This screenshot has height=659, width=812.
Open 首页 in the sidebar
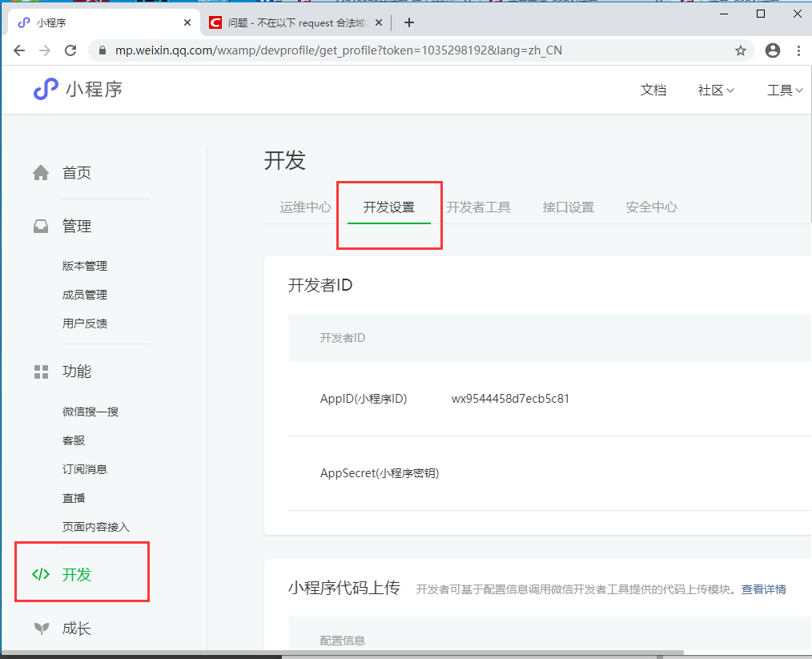tap(77, 172)
